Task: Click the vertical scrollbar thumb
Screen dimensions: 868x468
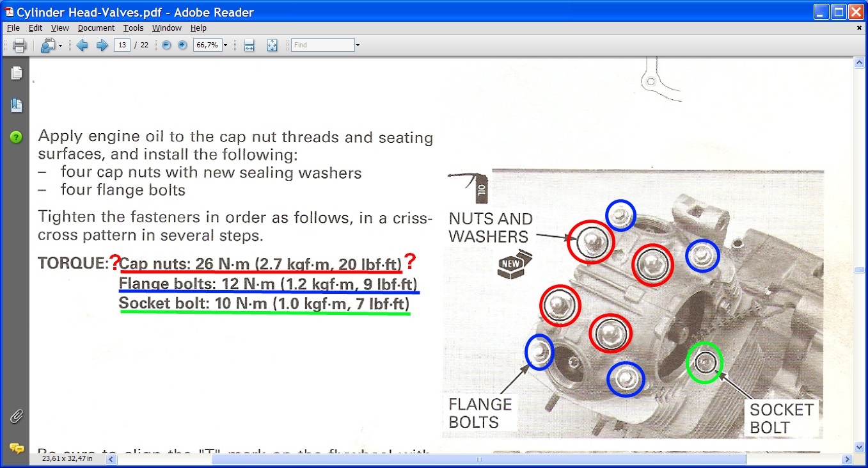Action: [860, 270]
